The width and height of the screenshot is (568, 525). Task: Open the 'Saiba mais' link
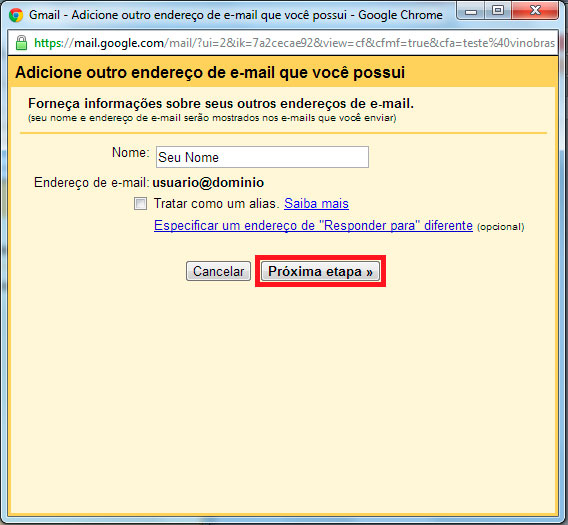click(x=316, y=204)
